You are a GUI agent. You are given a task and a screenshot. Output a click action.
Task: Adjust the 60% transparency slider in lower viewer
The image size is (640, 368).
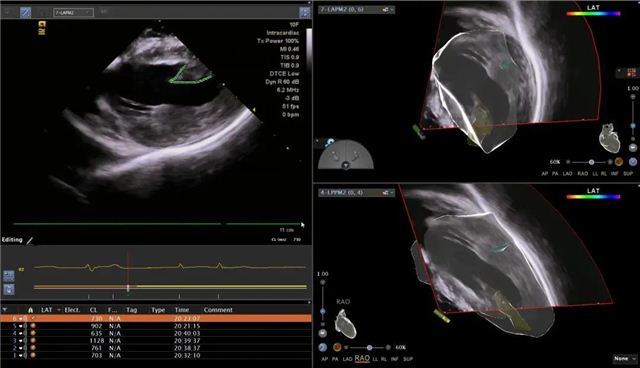point(369,348)
